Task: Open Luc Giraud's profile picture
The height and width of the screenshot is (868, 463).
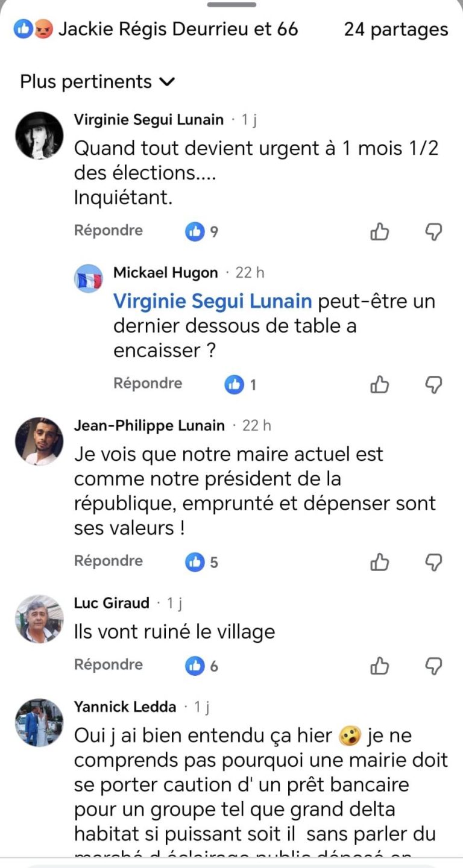Action: click(39, 619)
